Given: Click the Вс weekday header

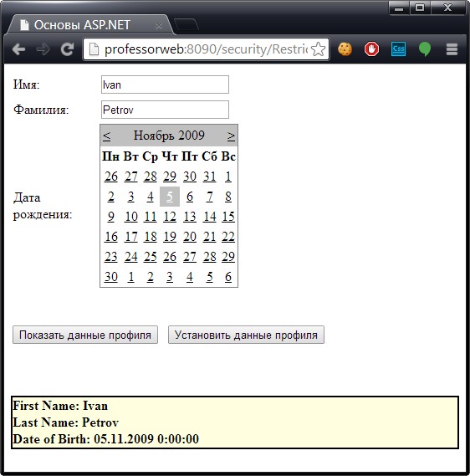Looking at the screenshot, I should (x=228, y=156).
